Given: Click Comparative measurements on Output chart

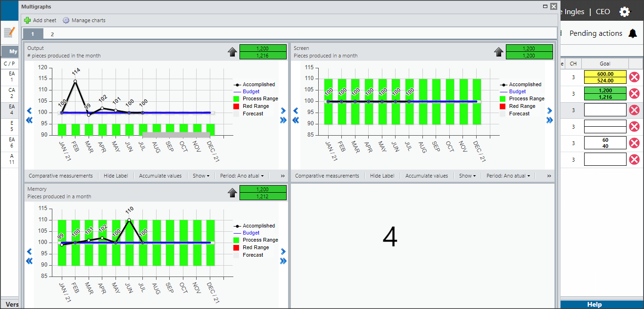Looking at the screenshot, I should click(x=61, y=176).
